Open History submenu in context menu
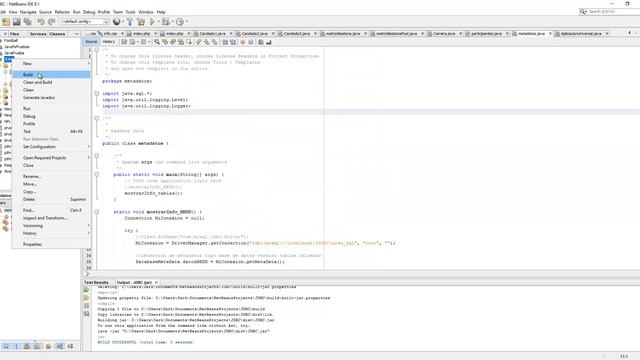Screen dimensions: 640x360 [x=51, y=233]
